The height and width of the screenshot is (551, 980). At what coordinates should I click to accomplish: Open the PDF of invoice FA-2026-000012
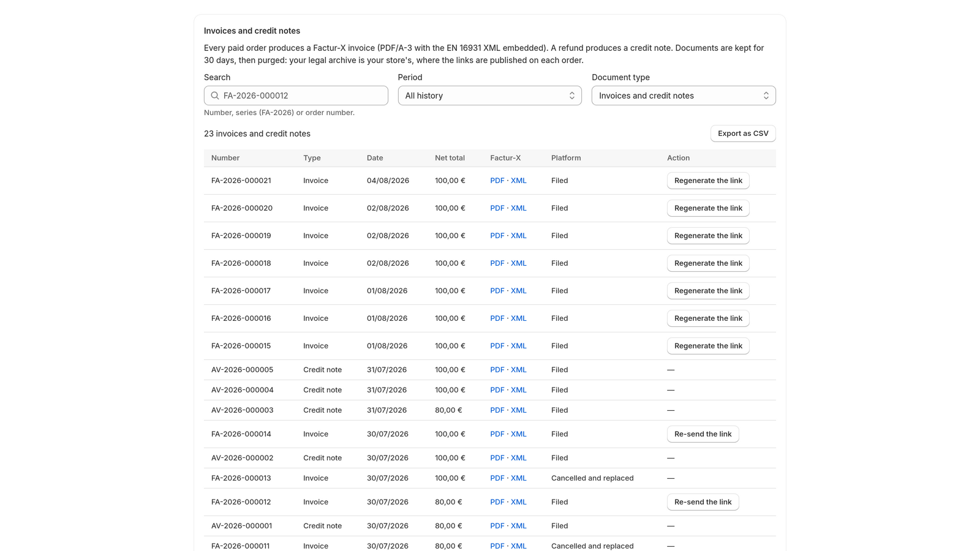(x=497, y=502)
